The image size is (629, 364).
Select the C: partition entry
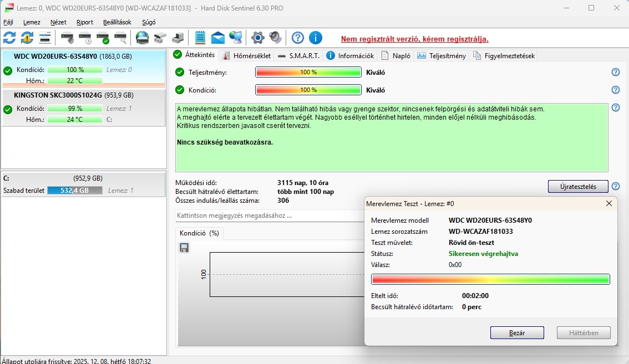point(83,184)
